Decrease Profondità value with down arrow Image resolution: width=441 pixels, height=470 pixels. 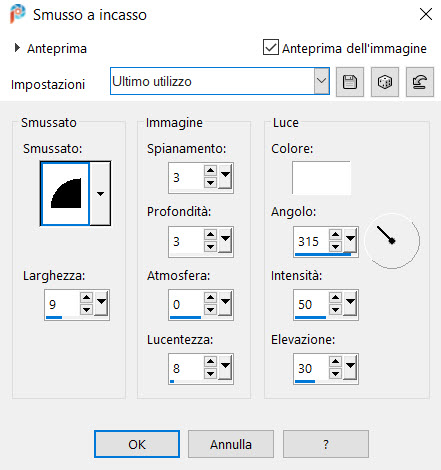tap(210, 247)
